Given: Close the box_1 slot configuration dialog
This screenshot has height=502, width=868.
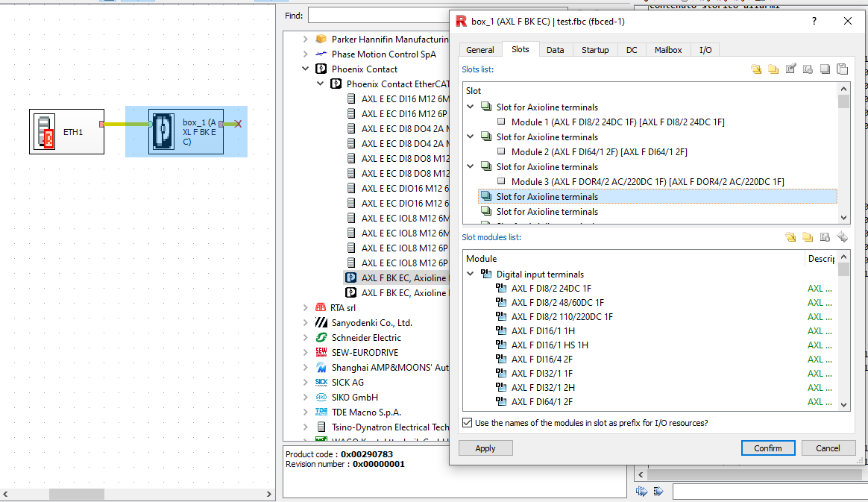Looking at the screenshot, I should 848,21.
